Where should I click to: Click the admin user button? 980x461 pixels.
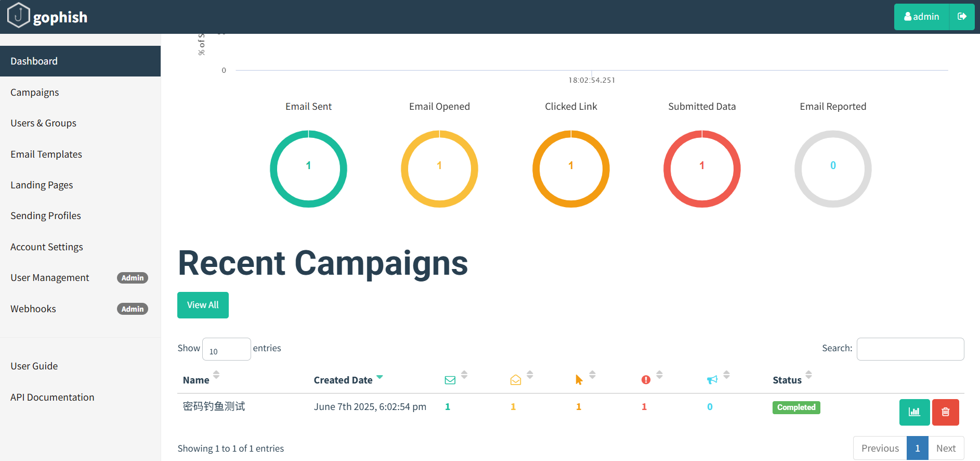pyautogui.click(x=921, y=17)
